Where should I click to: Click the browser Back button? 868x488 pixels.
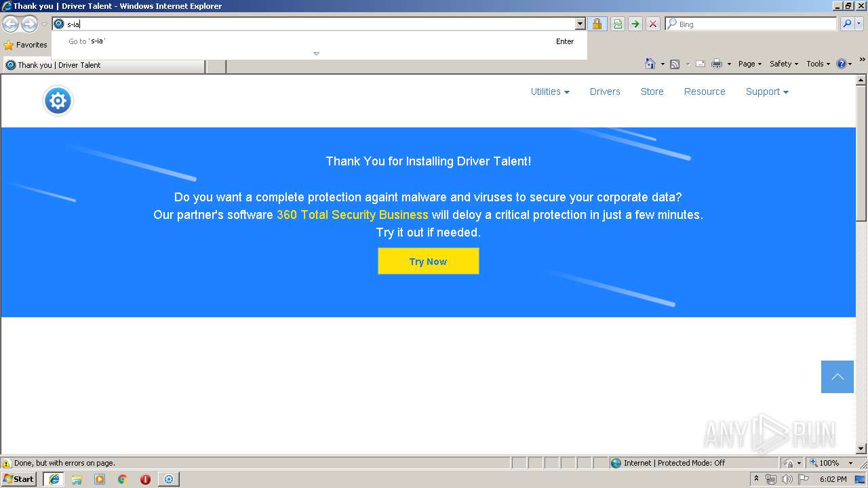click(10, 24)
